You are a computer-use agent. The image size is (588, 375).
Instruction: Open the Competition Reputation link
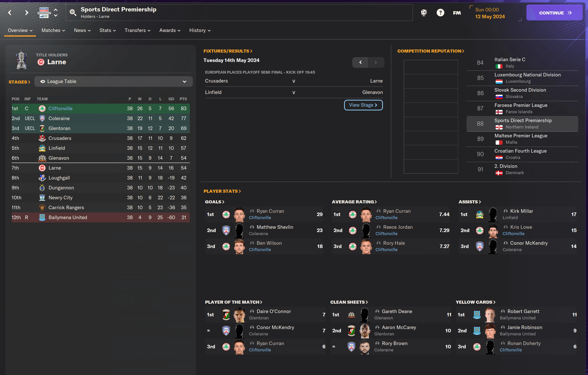[430, 51]
